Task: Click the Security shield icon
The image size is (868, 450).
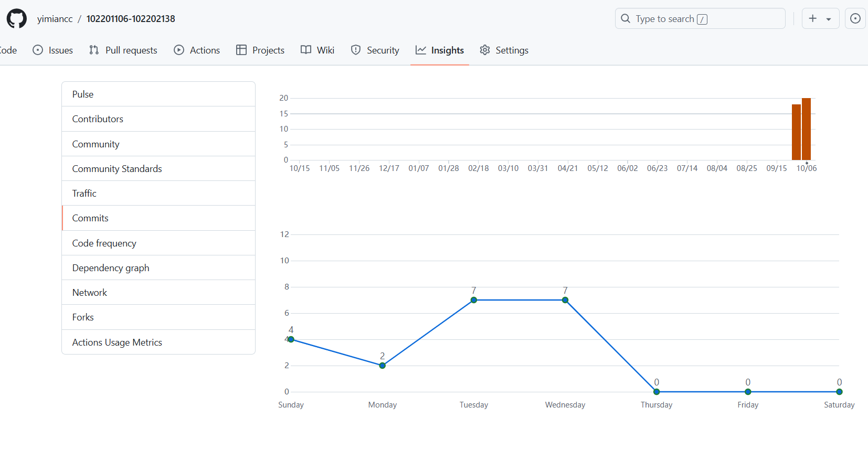Action: coord(356,50)
